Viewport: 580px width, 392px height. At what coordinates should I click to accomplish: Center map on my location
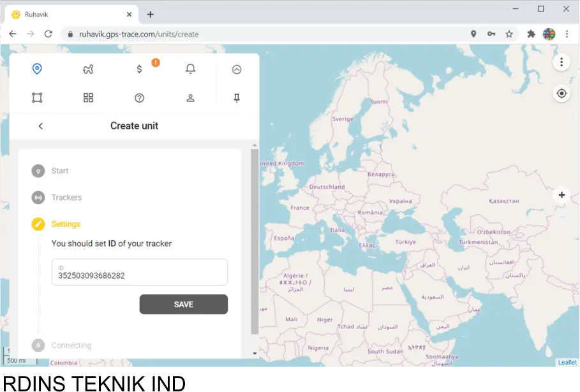coord(561,94)
